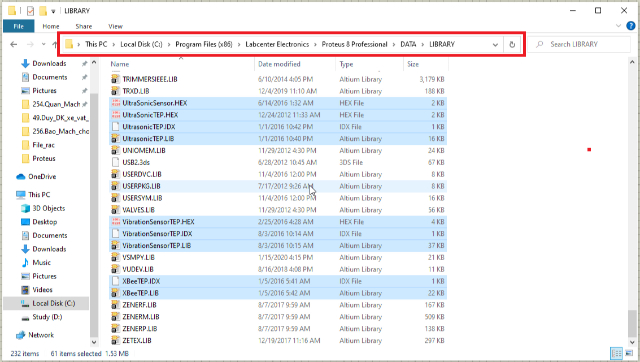
Task: Open Videos under This PC
Action: tap(42, 289)
